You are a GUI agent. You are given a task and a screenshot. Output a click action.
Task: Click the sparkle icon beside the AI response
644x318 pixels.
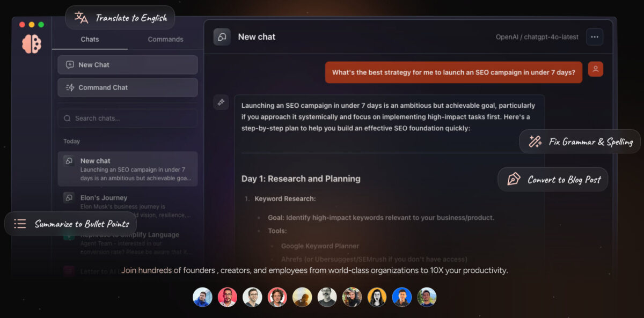(x=221, y=102)
